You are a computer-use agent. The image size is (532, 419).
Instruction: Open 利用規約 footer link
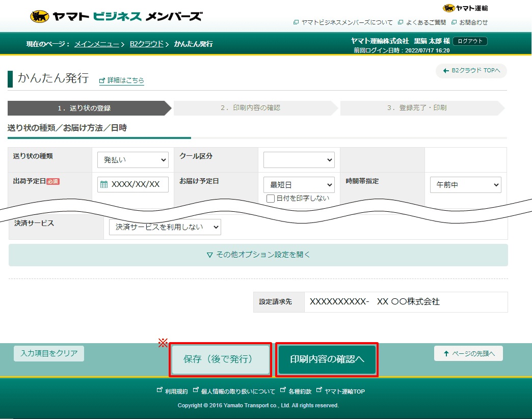pos(176,392)
